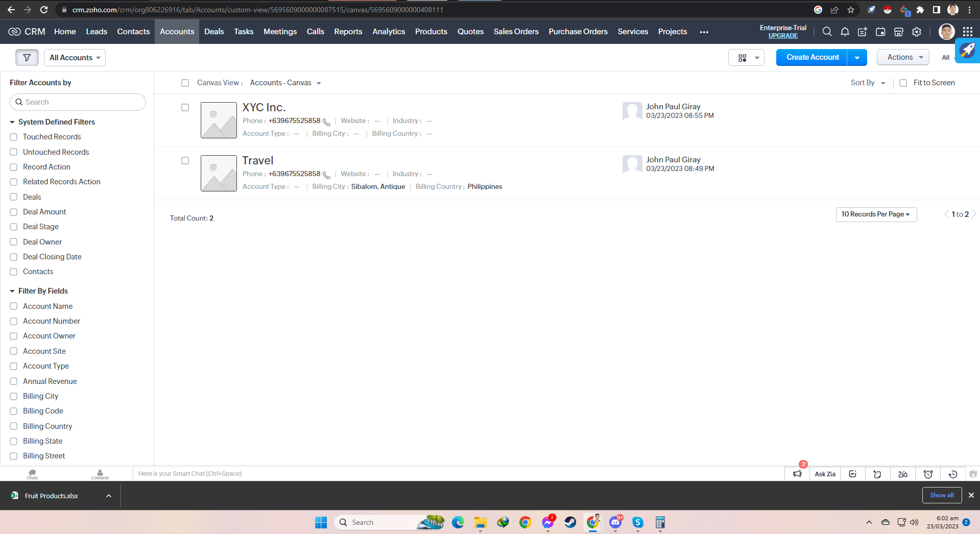Open setup gear settings
980x534 pixels.
point(917,32)
